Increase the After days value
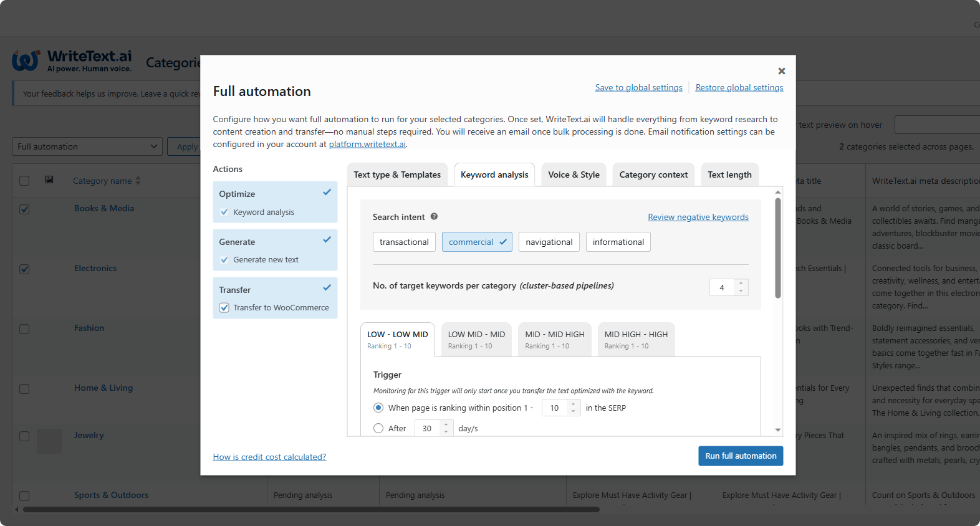 [x=446, y=424]
